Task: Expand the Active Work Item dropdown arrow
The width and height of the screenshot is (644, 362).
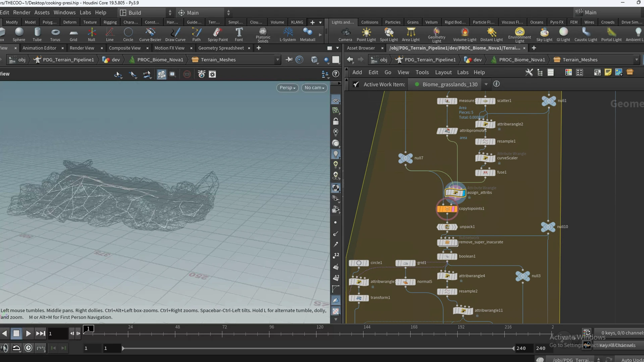Action: point(486,84)
